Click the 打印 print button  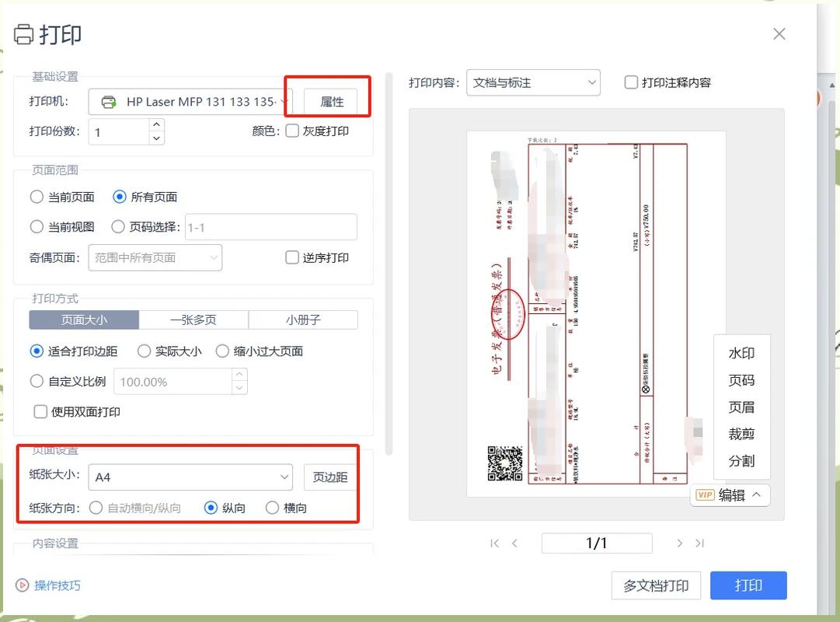748,585
